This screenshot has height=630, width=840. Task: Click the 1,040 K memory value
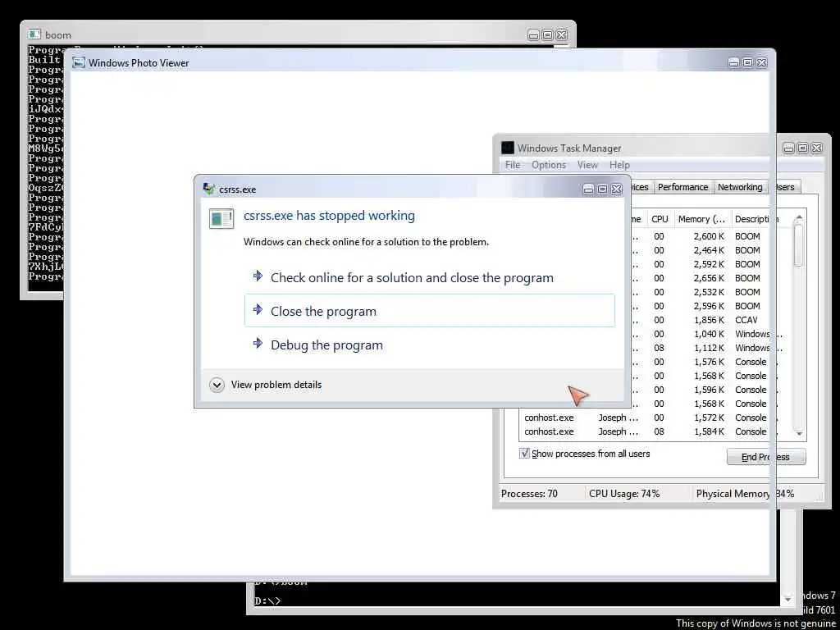(710, 334)
